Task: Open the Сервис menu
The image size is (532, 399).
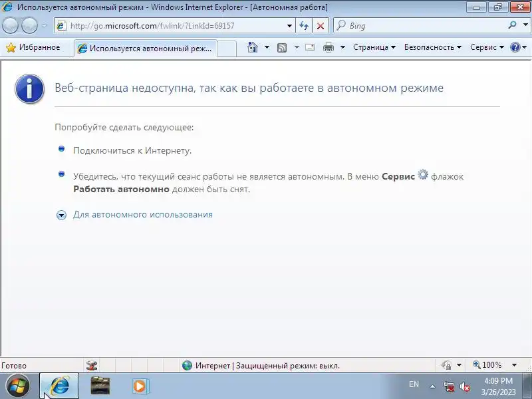Action: click(487, 47)
